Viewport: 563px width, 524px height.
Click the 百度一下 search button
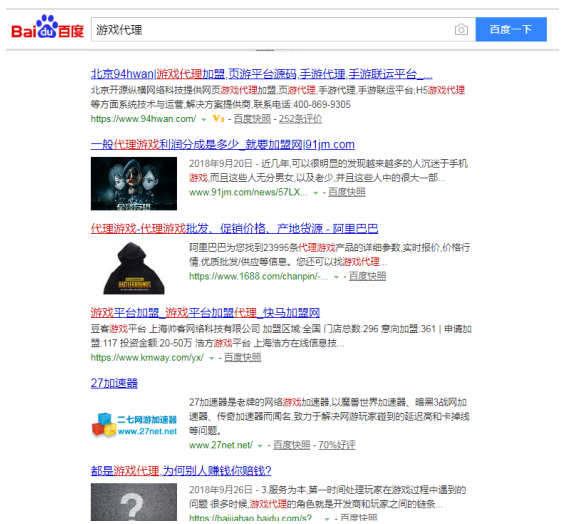[x=511, y=29]
